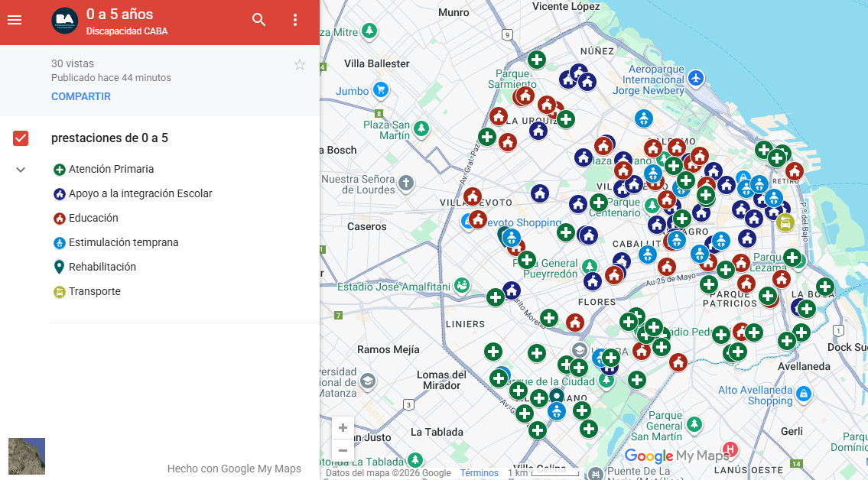Click the Educación legend icon

(x=60, y=218)
